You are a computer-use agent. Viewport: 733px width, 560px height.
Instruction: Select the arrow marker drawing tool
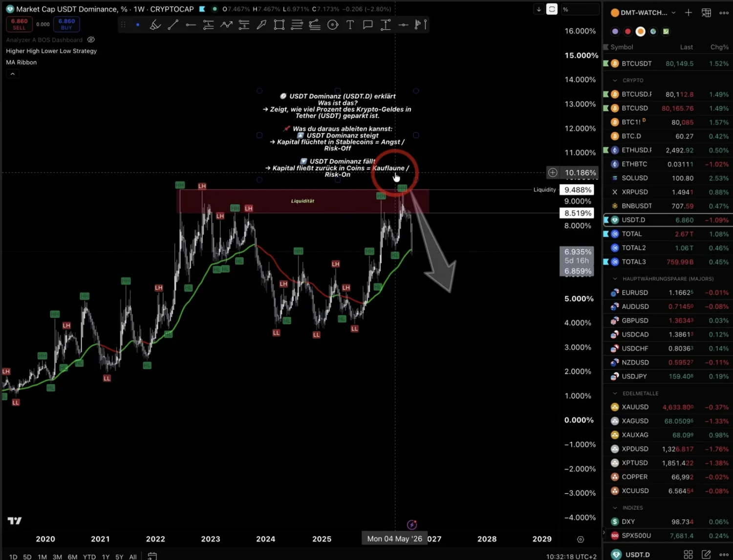(261, 24)
